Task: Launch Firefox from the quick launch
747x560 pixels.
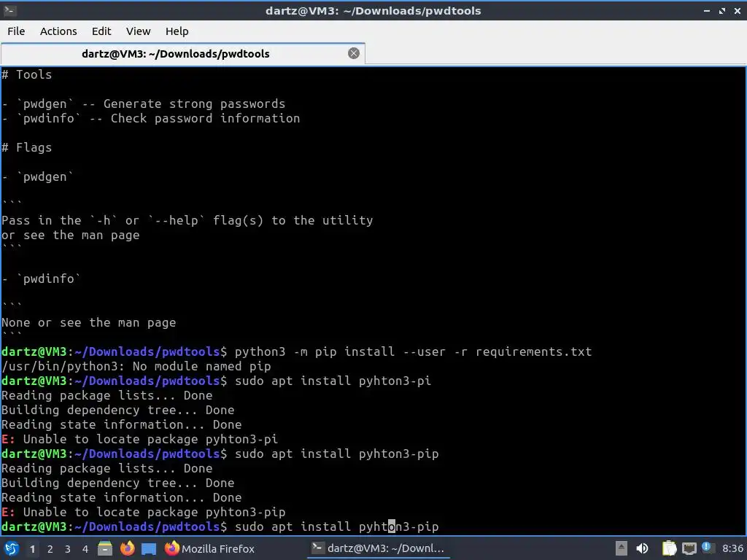Action: coord(127,548)
